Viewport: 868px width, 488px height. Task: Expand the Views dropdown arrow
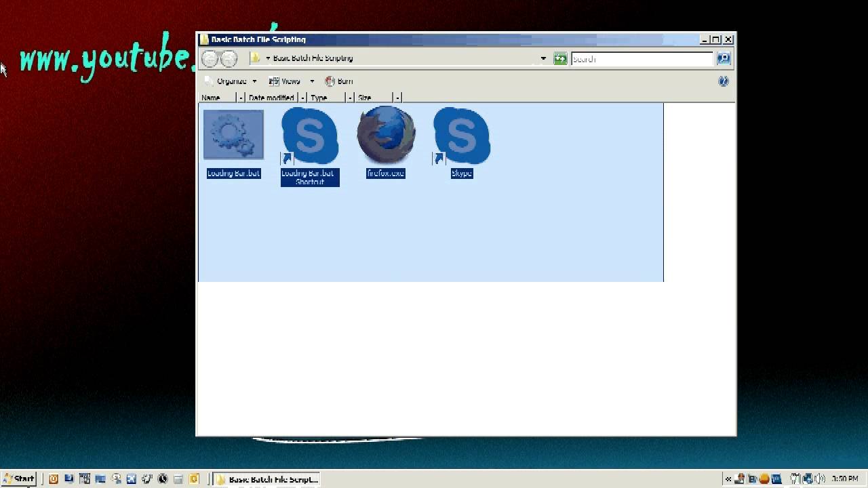(x=311, y=81)
